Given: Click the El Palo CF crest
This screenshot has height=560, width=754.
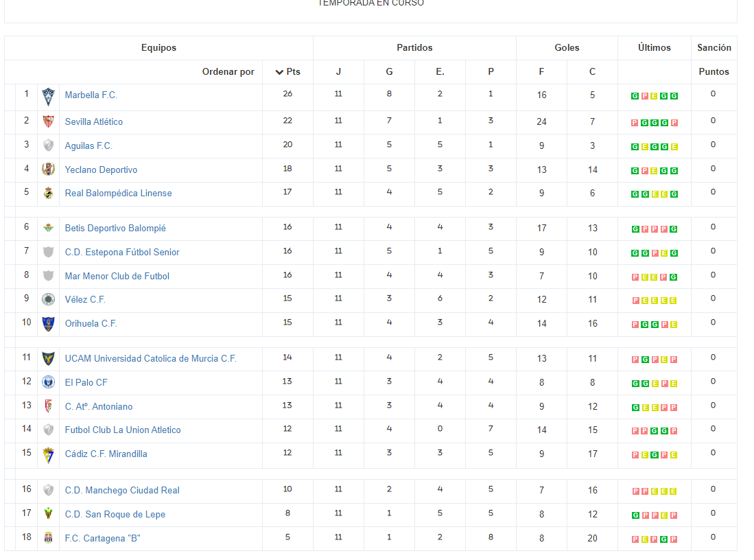Looking at the screenshot, I should tap(48, 382).
